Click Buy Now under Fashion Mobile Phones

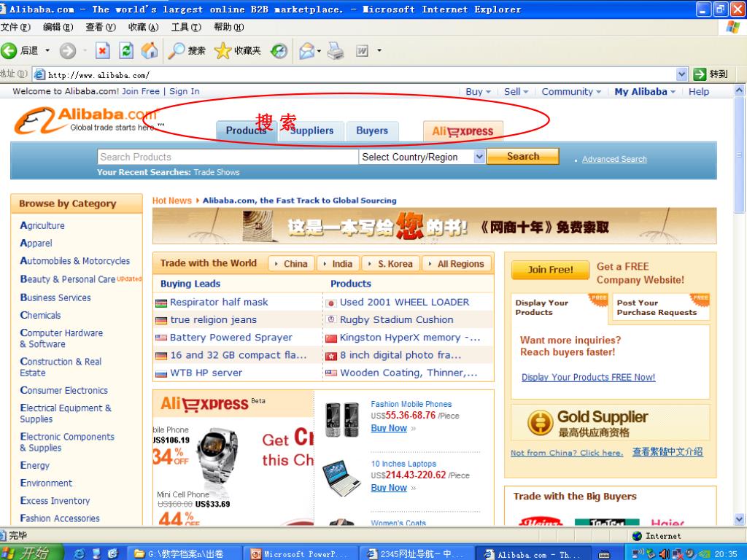click(389, 428)
